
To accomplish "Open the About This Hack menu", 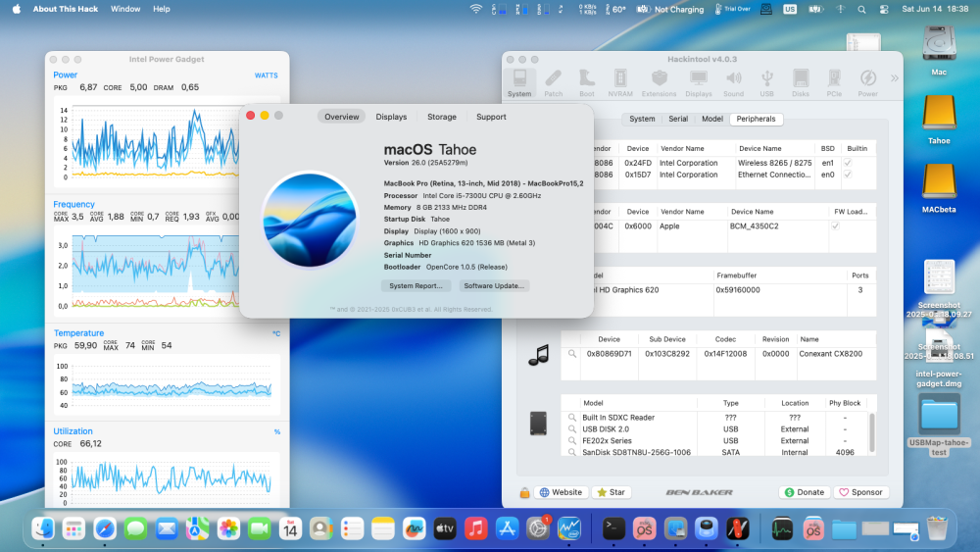I will click(66, 9).
